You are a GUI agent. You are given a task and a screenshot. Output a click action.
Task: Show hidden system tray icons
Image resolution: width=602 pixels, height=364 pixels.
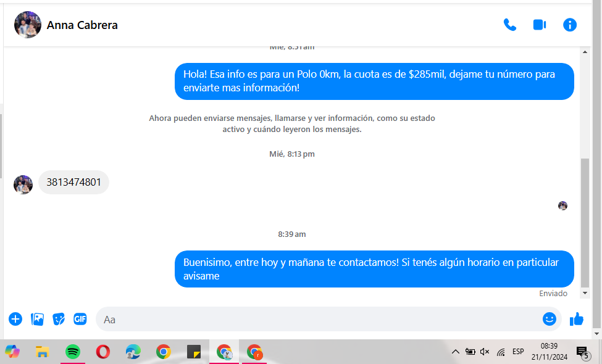point(456,352)
